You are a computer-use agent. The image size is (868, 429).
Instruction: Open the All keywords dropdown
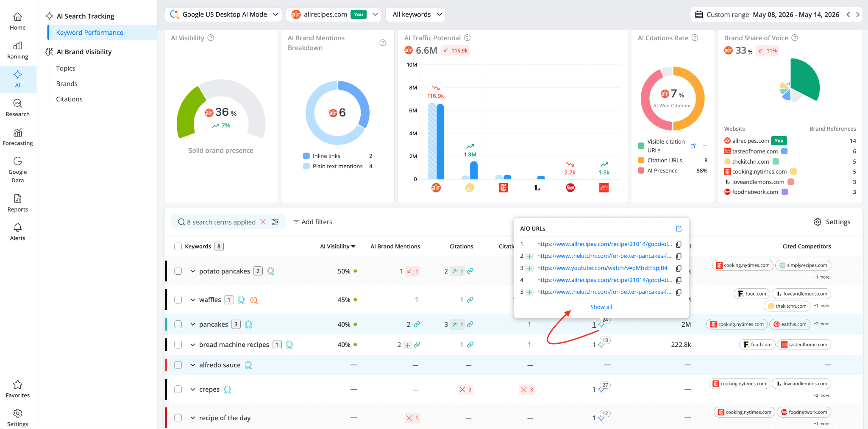[415, 14]
